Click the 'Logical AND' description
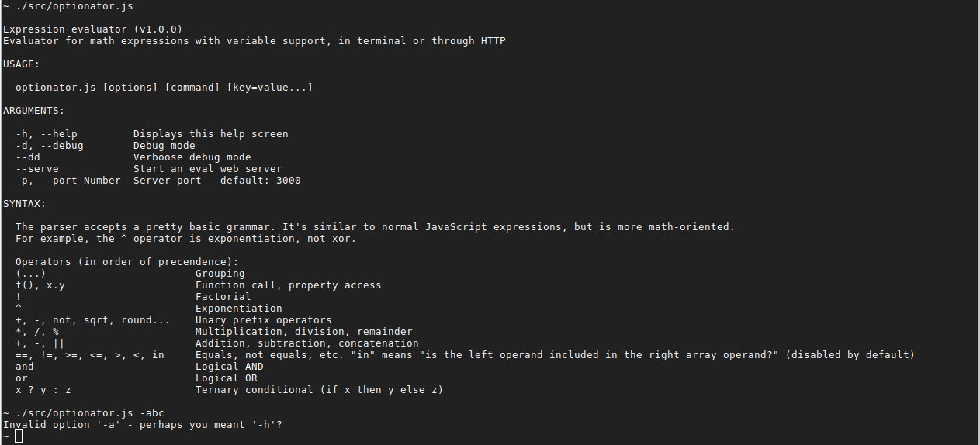The height and width of the screenshot is (445, 980). pos(230,367)
